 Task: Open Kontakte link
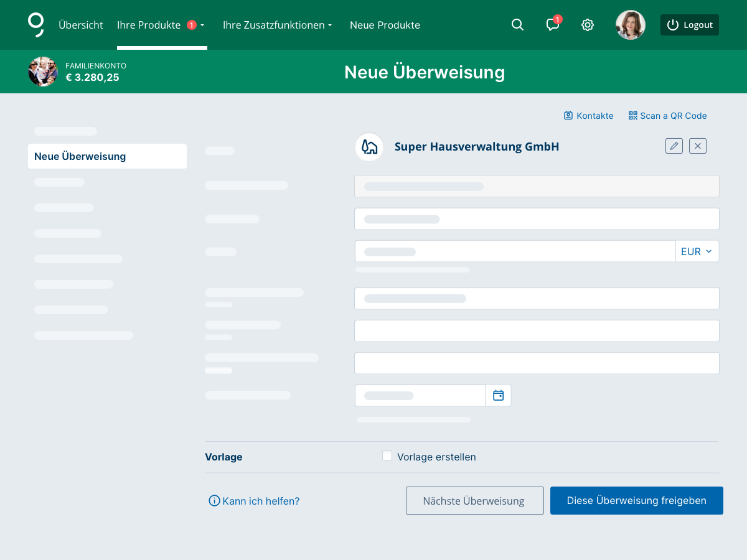click(x=588, y=116)
